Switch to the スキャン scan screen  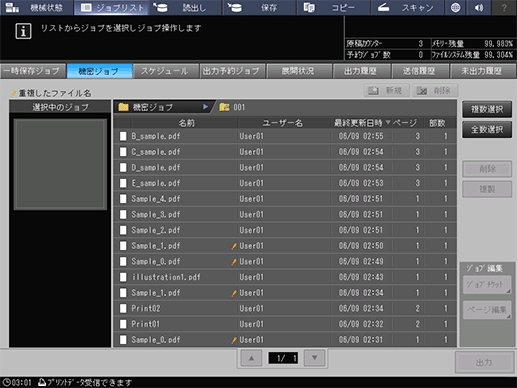pyautogui.click(x=407, y=7)
